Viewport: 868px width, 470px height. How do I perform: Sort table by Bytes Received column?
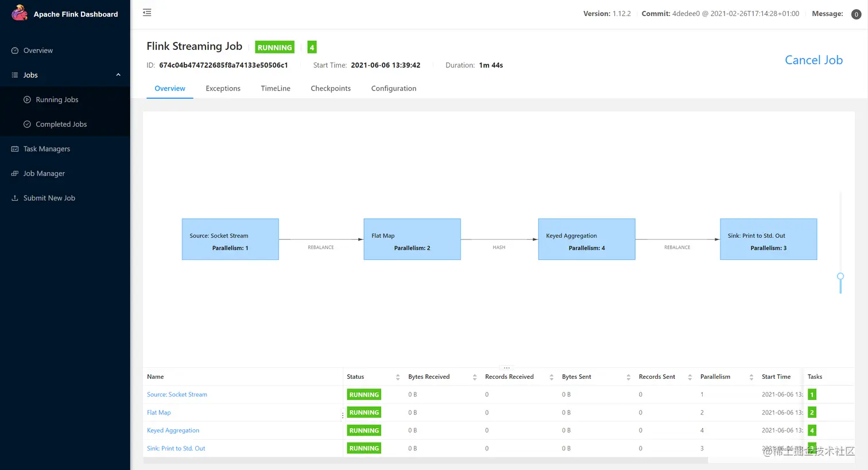(475, 377)
